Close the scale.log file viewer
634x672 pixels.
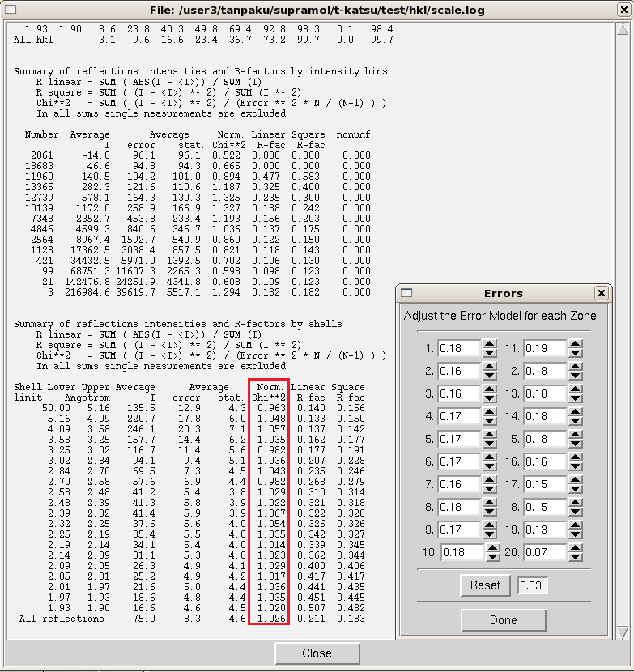(x=317, y=653)
